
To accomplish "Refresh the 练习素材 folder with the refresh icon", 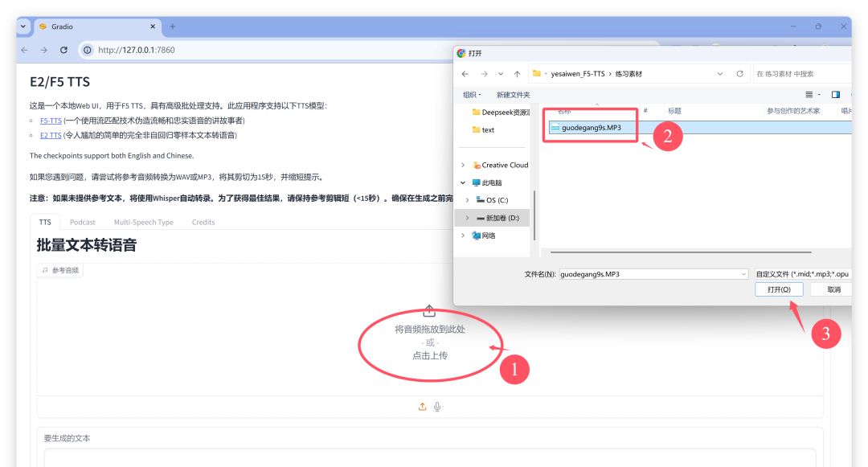I will click(739, 72).
